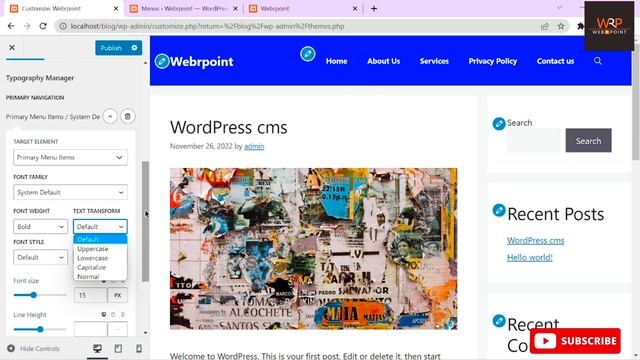Select mobile device for Line Height
The image size is (640, 360).
122,314
